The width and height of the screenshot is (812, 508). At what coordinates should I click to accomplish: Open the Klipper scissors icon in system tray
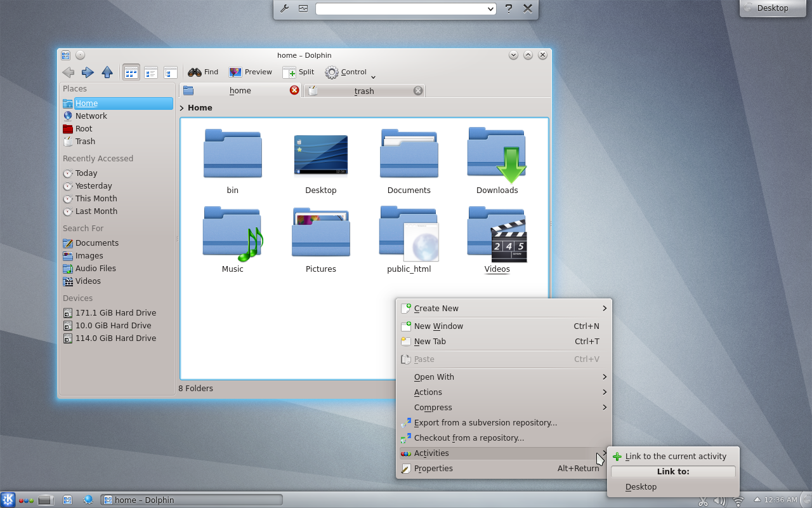click(x=702, y=500)
